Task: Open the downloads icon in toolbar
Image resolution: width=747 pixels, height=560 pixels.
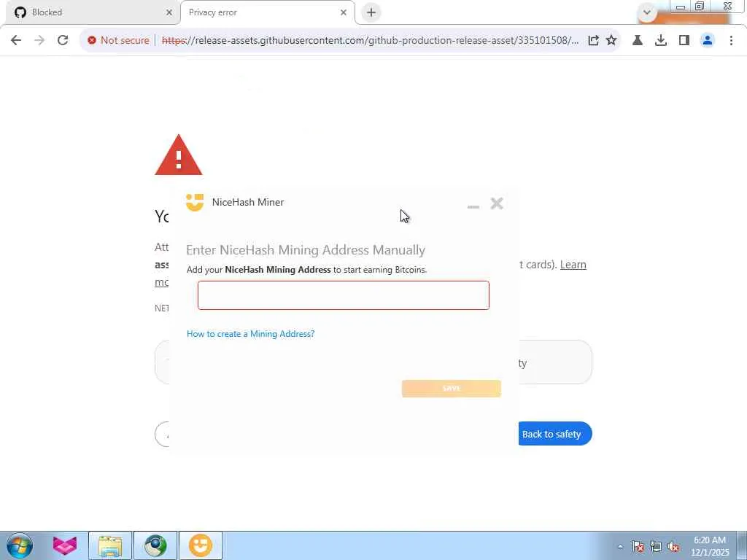Action: (661, 41)
